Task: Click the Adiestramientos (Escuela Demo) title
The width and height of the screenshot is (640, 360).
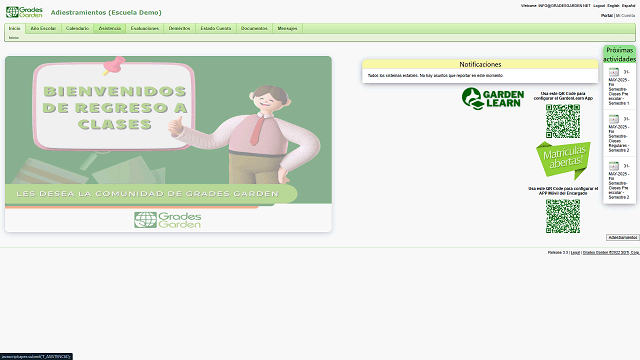Action: (x=106, y=13)
